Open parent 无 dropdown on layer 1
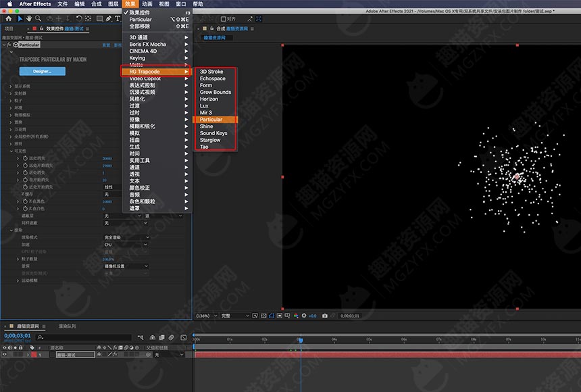 point(169,355)
